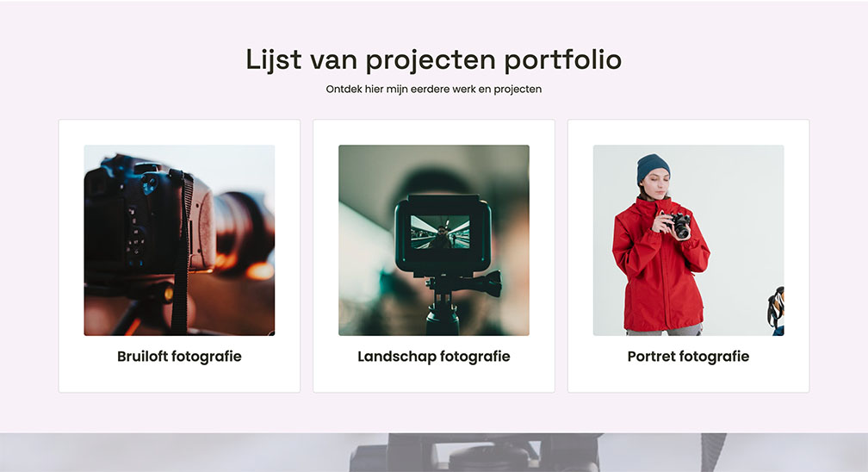
Task: Click the woman's face in the Portret photo
Action: pos(655,184)
